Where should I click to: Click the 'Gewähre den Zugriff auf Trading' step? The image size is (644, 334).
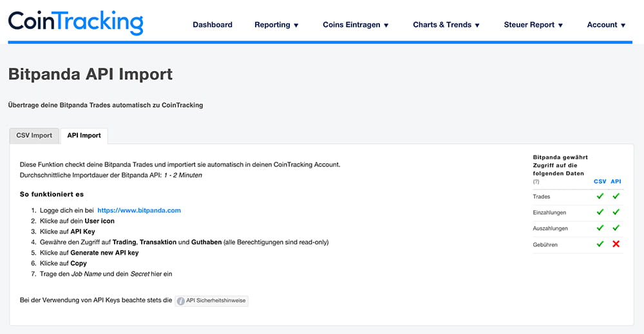(x=184, y=242)
